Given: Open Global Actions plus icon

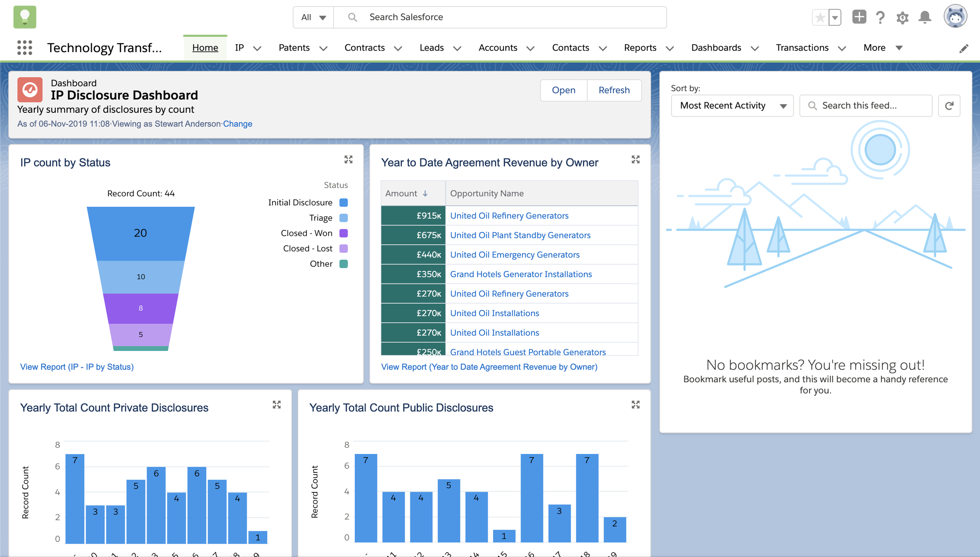Looking at the screenshot, I should point(859,17).
